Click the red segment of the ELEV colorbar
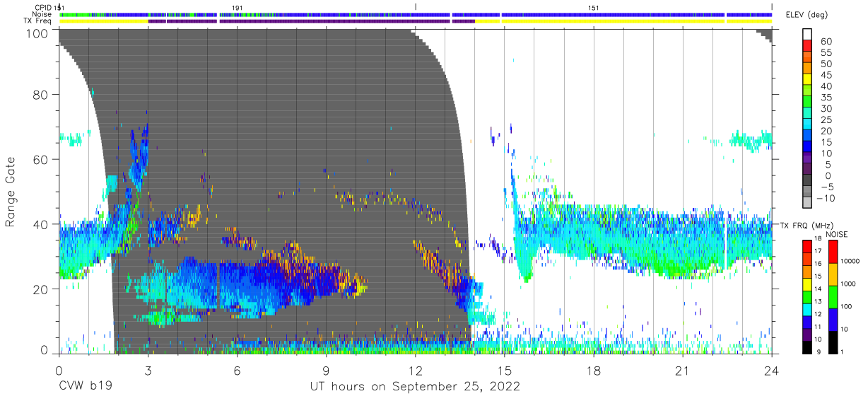This screenshot has width=868, height=401. click(807, 47)
